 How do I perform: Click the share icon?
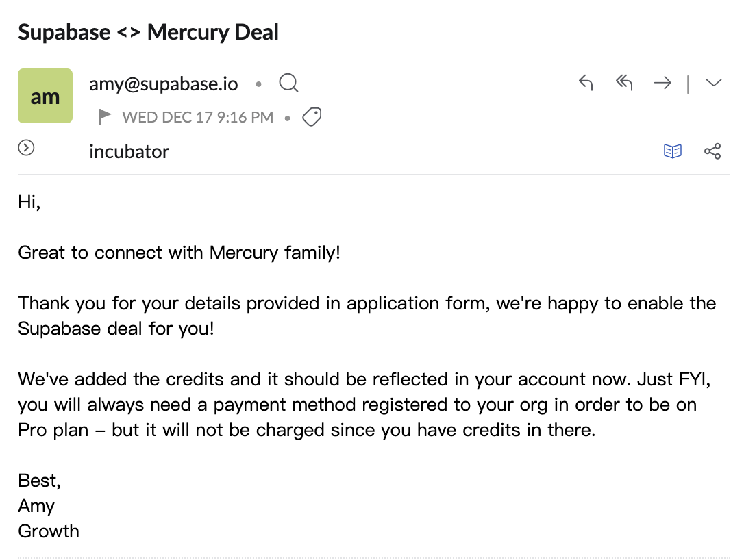tap(712, 151)
